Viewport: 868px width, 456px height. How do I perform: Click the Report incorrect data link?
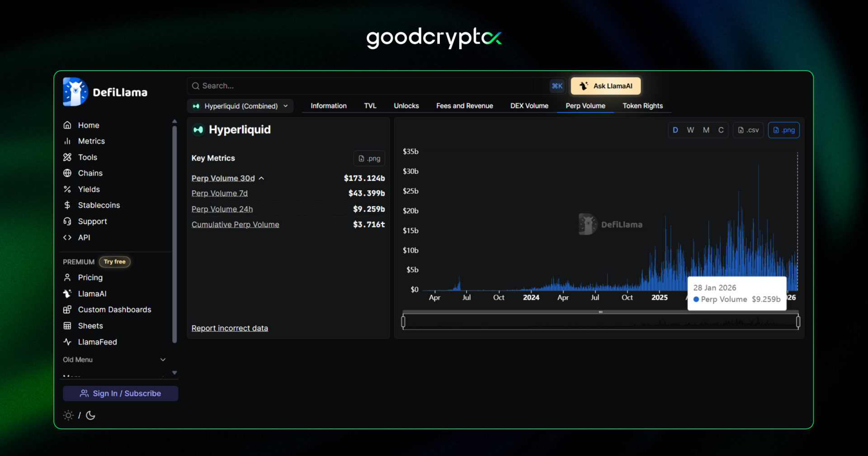(230, 328)
